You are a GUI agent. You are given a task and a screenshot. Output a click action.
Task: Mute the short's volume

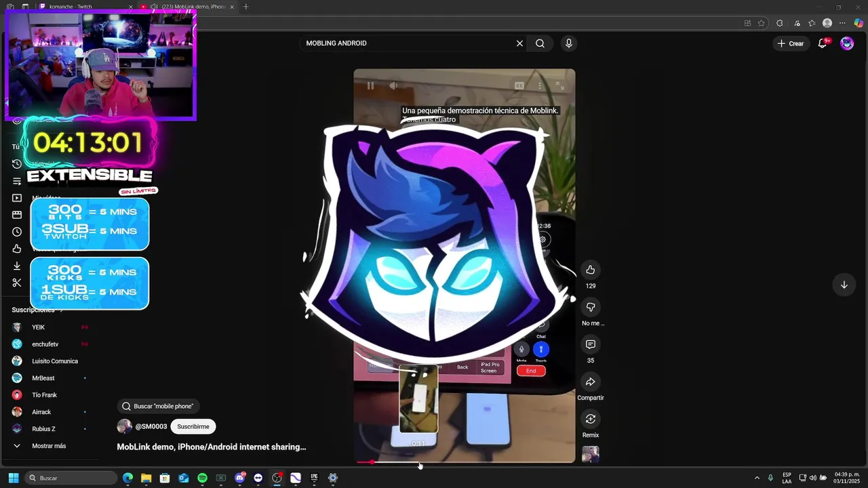pos(393,85)
